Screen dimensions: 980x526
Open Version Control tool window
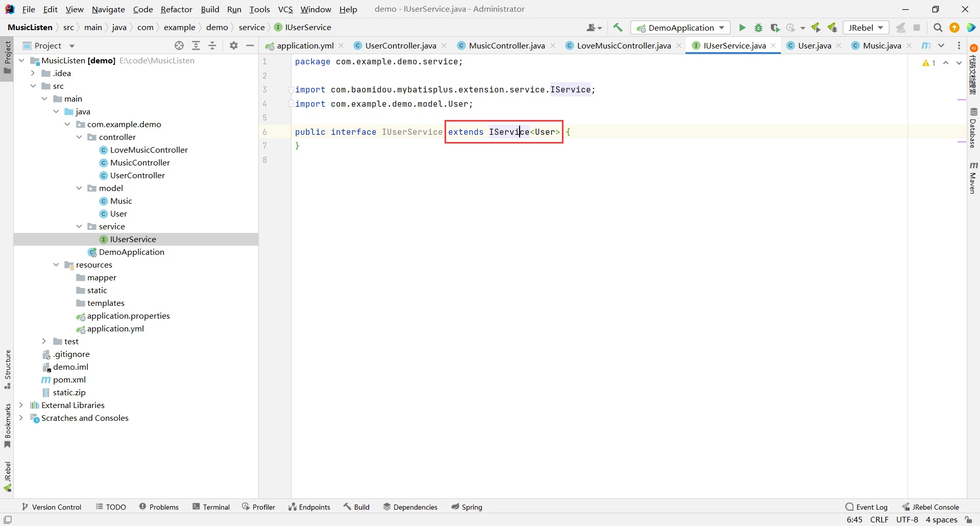pyautogui.click(x=52, y=507)
